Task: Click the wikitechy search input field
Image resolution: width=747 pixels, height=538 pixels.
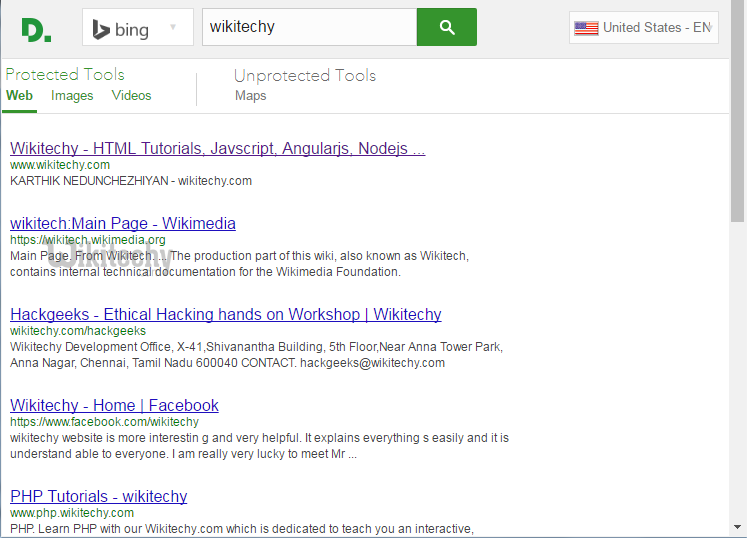Action: [x=308, y=27]
